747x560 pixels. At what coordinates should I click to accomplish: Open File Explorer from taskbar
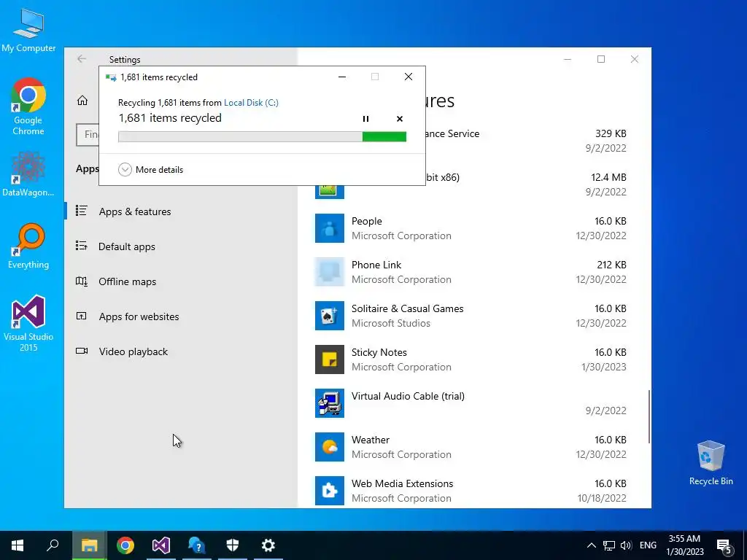coord(89,545)
